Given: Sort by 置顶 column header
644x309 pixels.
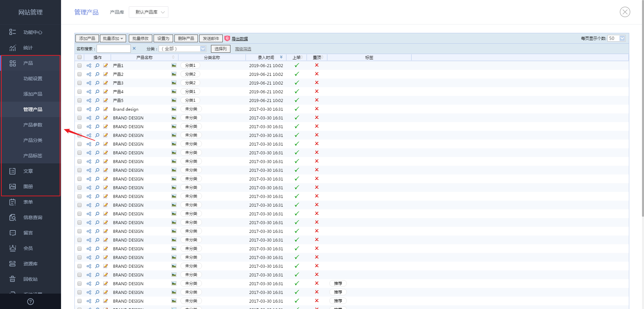Looking at the screenshot, I should (317, 57).
